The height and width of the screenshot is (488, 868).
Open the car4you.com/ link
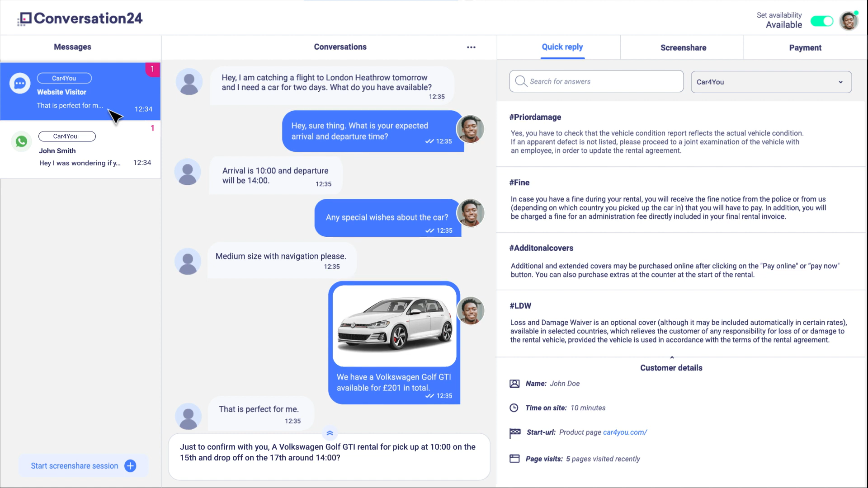(x=625, y=432)
